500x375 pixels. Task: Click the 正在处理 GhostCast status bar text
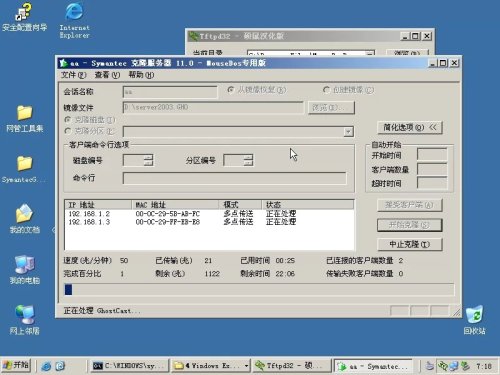(102, 311)
